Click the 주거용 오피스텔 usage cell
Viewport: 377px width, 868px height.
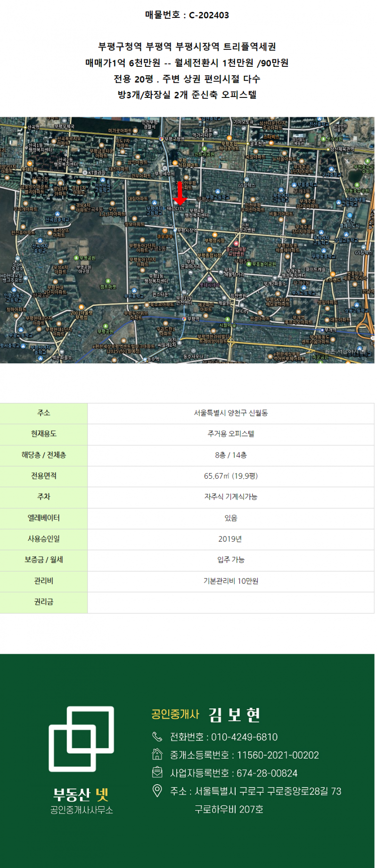tap(230, 434)
